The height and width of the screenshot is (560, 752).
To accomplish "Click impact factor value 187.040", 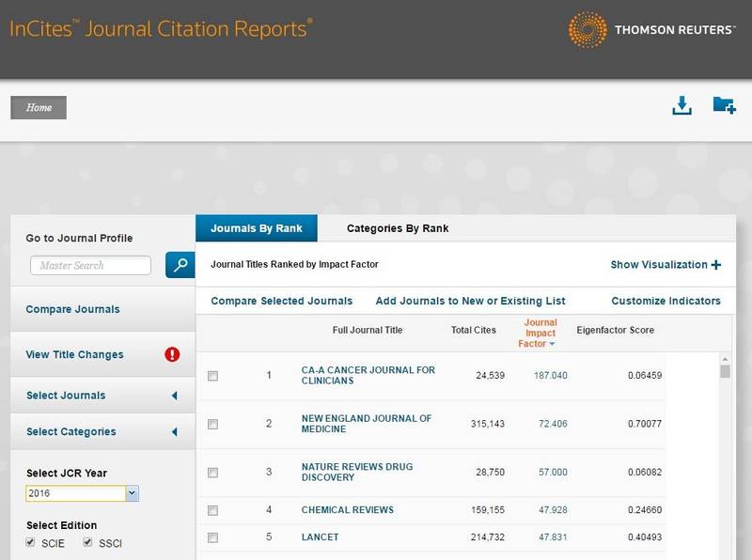I will coord(551,376).
